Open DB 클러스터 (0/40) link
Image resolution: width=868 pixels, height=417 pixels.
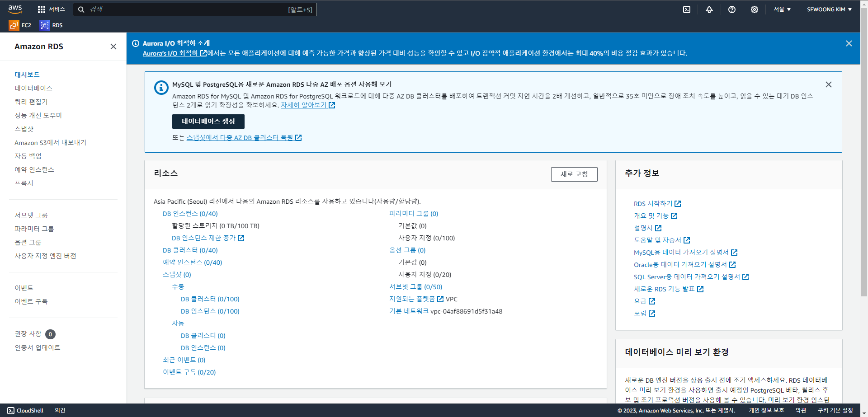point(190,250)
